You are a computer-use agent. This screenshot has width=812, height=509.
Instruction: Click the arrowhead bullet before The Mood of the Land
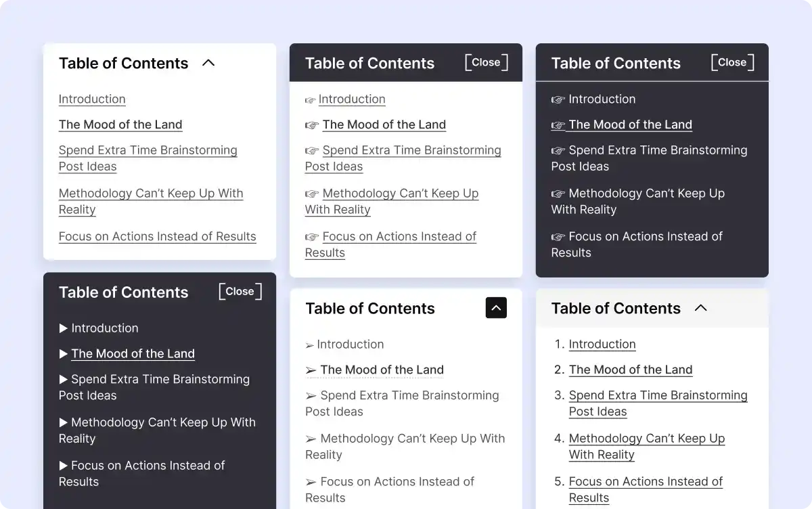pyautogui.click(x=311, y=370)
